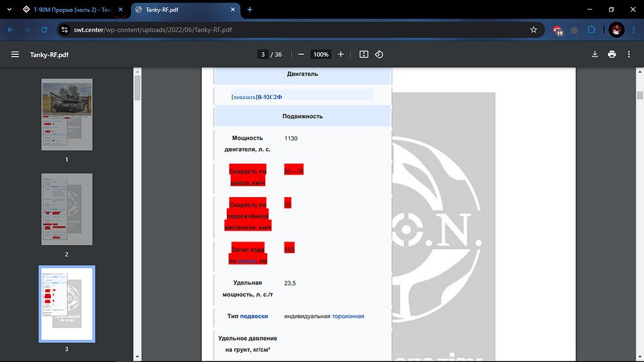Open page 1 thumbnail
The width and height of the screenshot is (644, 362).
67,115
